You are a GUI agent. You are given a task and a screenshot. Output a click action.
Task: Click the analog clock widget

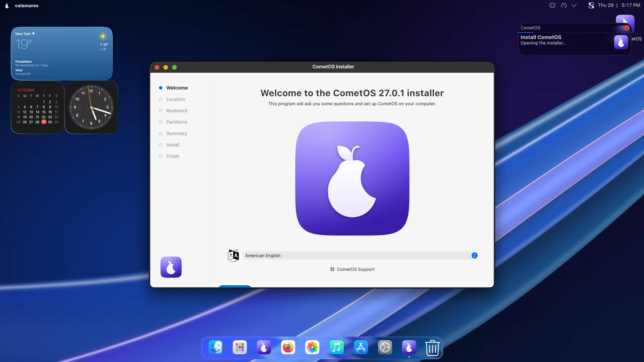coord(91,107)
